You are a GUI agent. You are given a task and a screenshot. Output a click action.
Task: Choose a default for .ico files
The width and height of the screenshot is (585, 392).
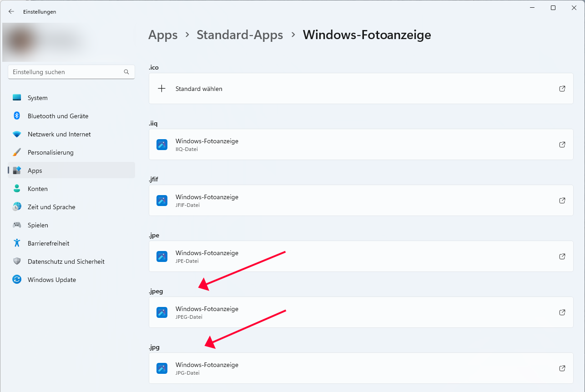pyautogui.click(x=361, y=89)
